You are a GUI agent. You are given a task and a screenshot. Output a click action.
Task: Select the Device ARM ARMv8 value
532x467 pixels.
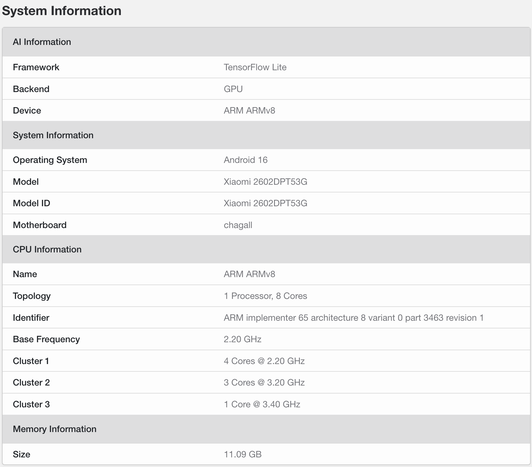tap(249, 111)
